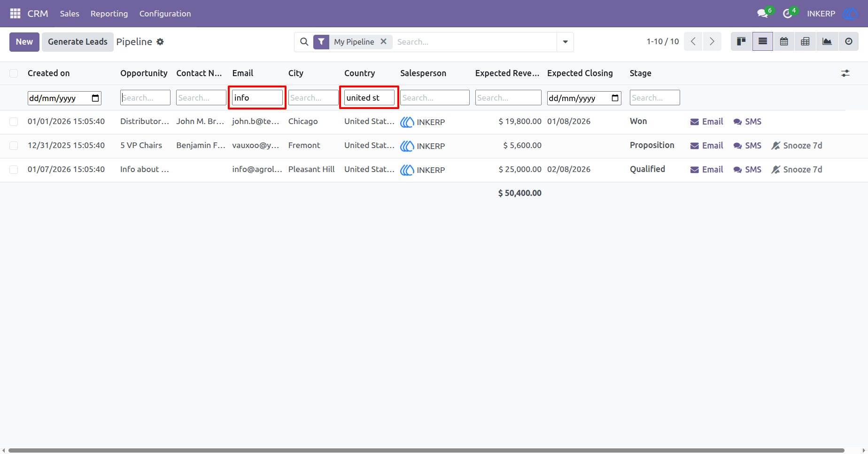The image size is (868, 454).
Task: Select the 5 VP Chairs row checkbox
Action: click(14, 146)
